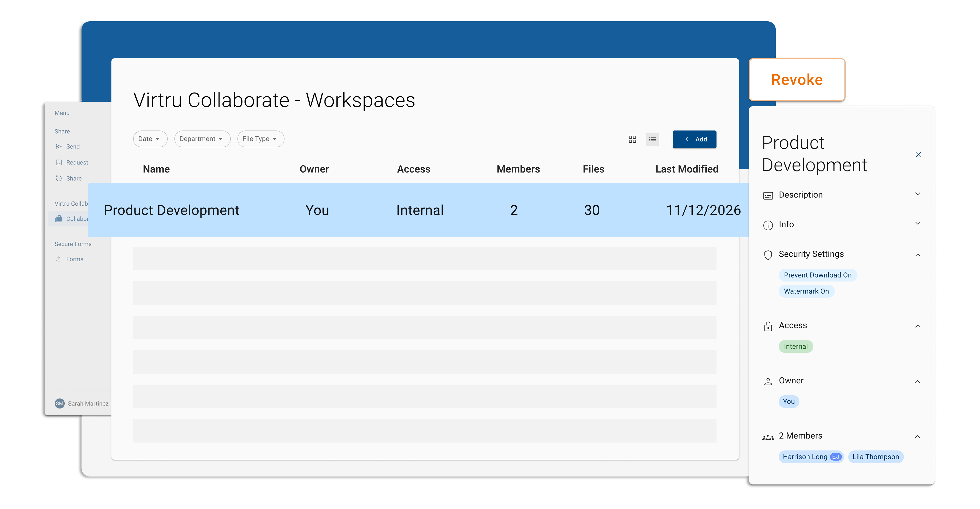Click the Security Settings shield icon
980x509 pixels.
pos(768,255)
